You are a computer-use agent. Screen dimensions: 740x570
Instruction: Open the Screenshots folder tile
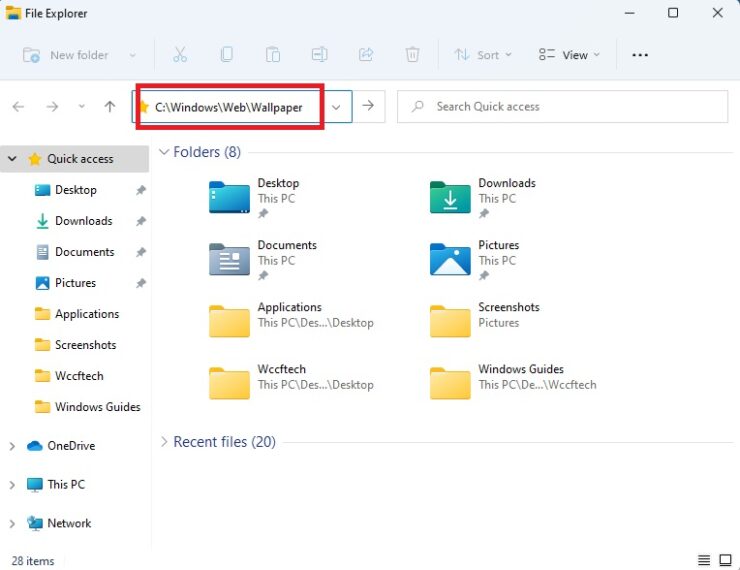pyautogui.click(x=485, y=321)
